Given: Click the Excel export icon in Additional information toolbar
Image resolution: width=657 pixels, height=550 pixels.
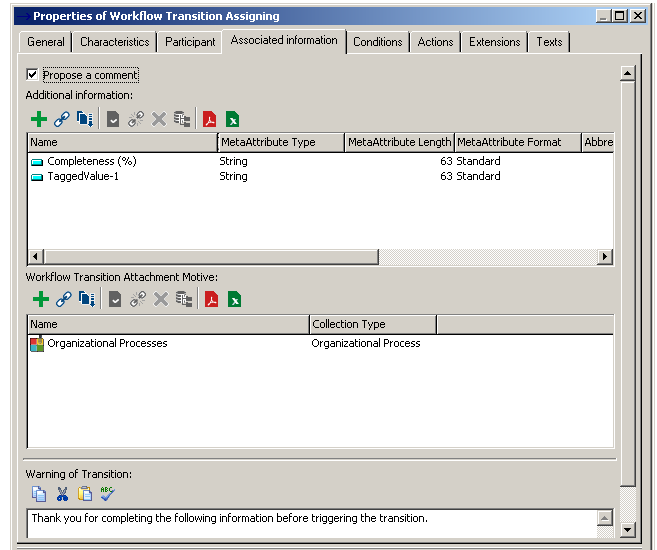Looking at the screenshot, I should [232, 120].
